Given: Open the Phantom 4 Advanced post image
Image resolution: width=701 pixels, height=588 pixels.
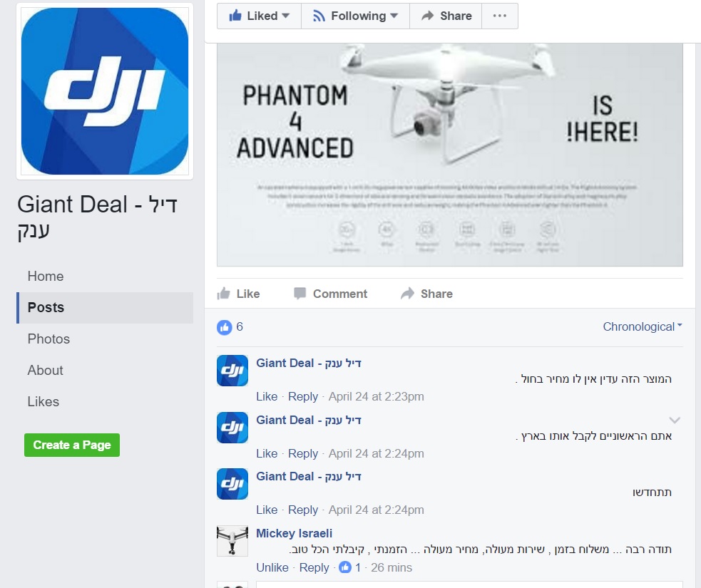Looking at the screenshot, I should coord(450,155).
